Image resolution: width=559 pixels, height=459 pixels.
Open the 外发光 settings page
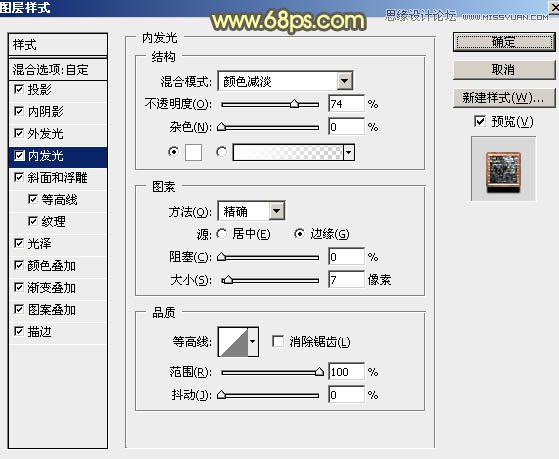46,133
